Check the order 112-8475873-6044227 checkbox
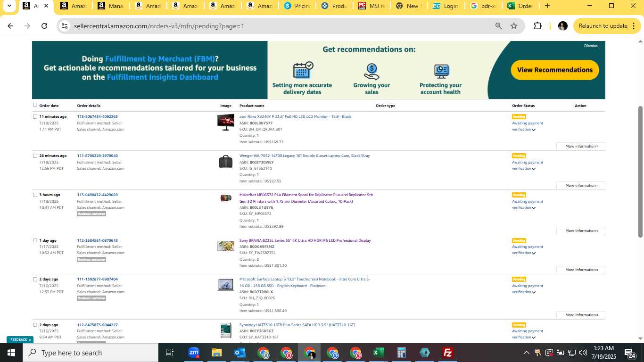The height and width of the screenshot is (362, 644). click(x=35, y=325)
